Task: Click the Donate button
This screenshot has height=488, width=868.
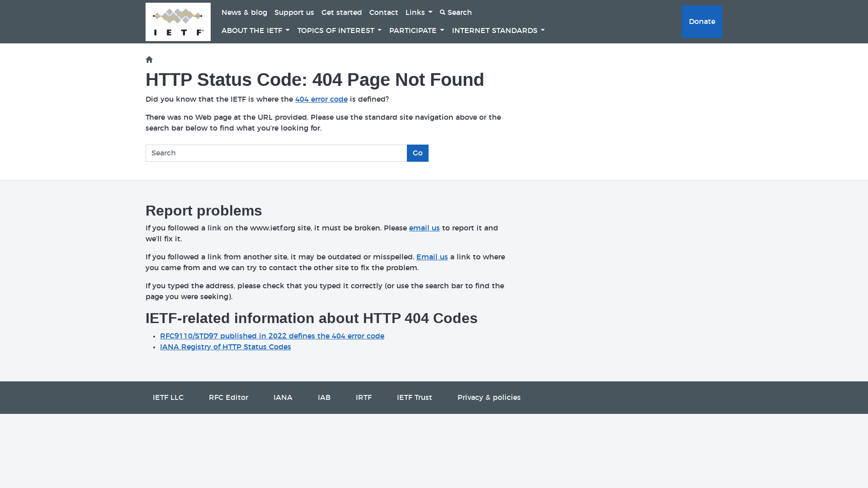Action: coord(702,22)
